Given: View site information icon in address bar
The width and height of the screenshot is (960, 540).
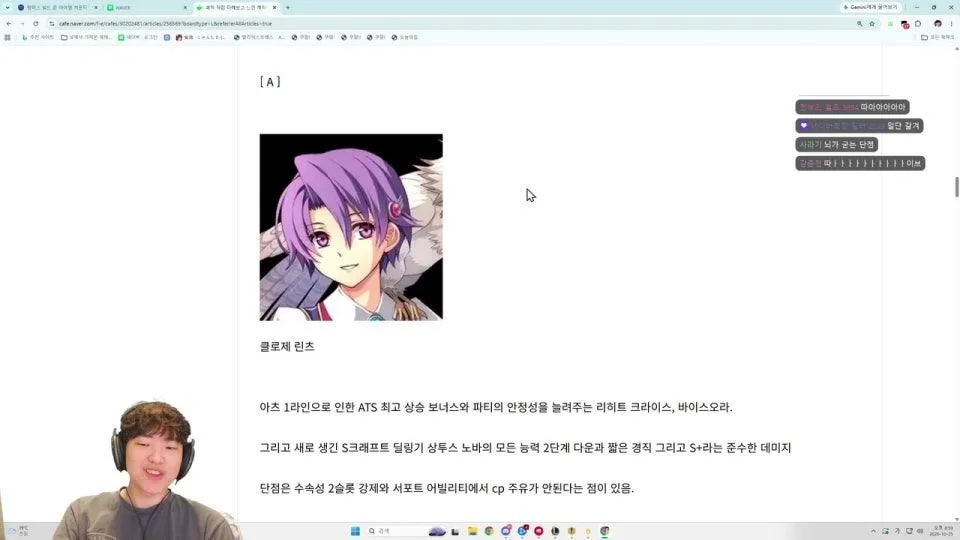Looking at the screenshot, I should click(x=52, y=23).
